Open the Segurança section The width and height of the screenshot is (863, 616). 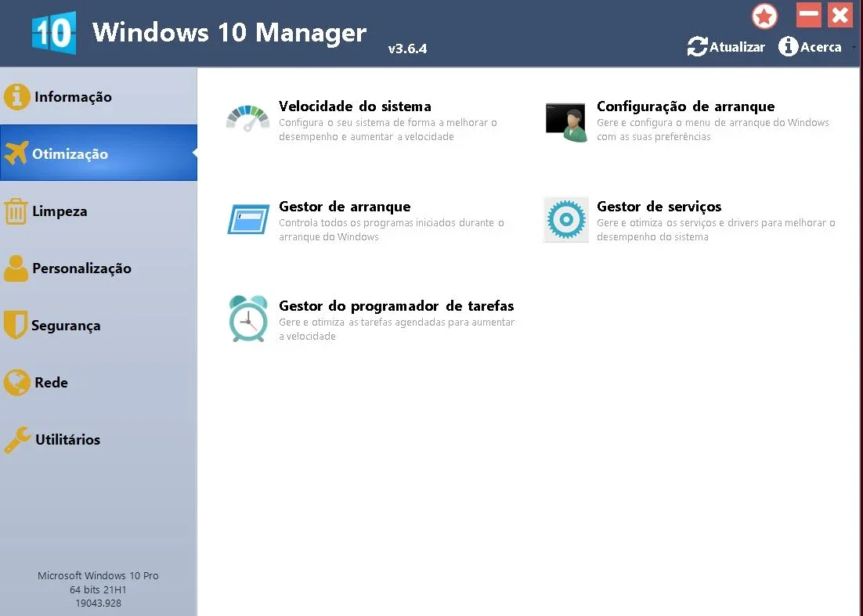(99, 325)
